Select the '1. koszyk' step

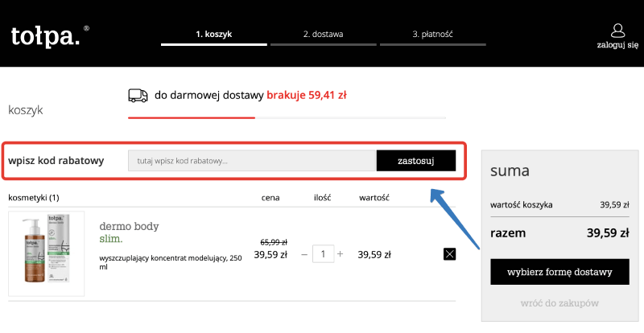(213, 35)
